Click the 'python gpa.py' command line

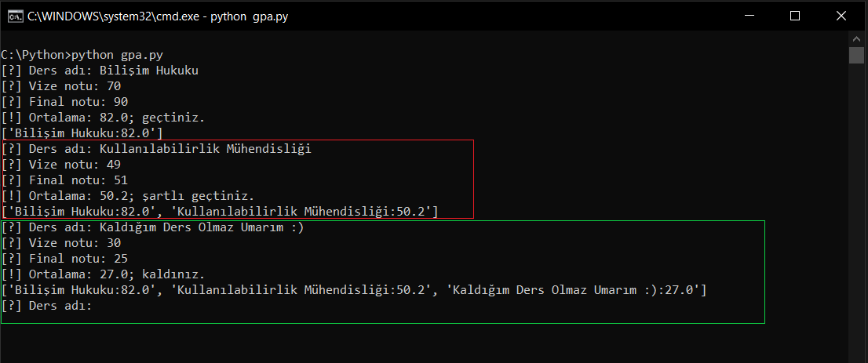click(86, 55)
